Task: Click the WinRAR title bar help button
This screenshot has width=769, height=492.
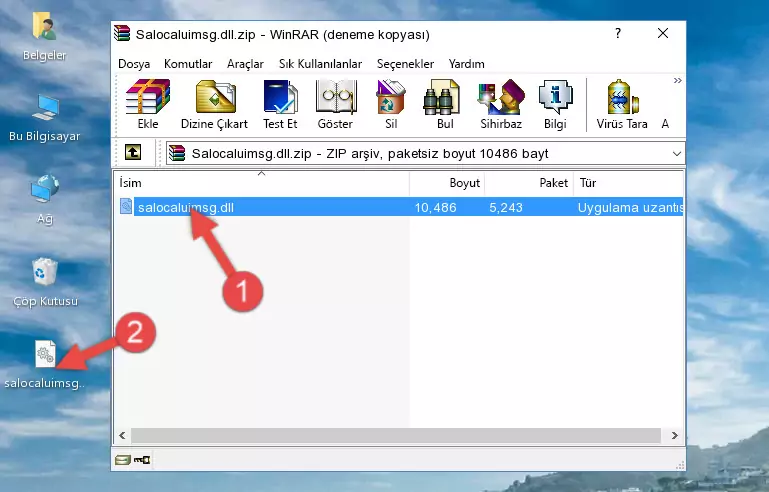Action: coord(618,33)
